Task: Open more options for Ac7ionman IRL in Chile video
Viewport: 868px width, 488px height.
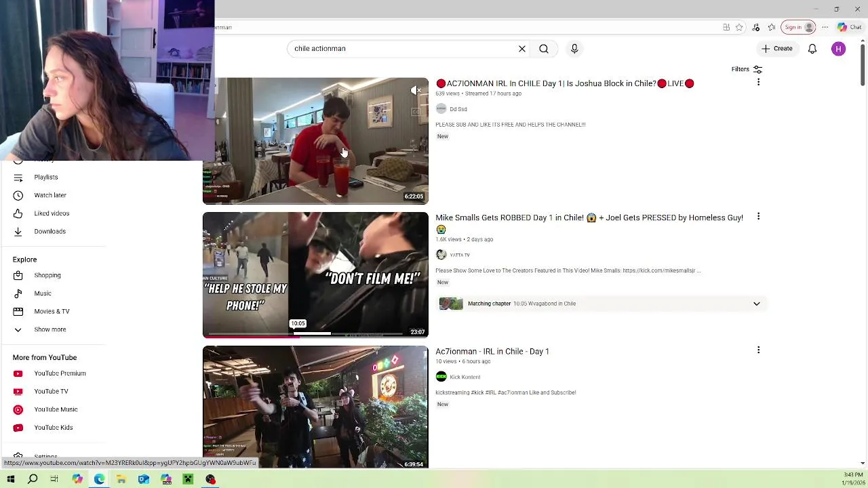Action: (758, 350)
